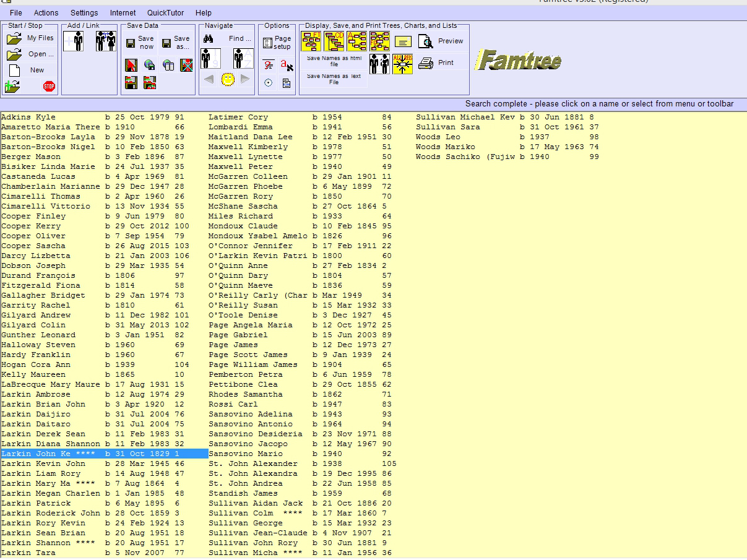Click the globe with database icon
747x560 pixels.
(x=168, y=65)
